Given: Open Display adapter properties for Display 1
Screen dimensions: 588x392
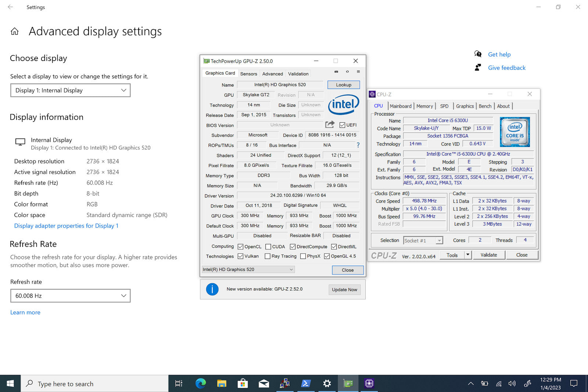Looking at the screenshot, I should pos(66,226).
